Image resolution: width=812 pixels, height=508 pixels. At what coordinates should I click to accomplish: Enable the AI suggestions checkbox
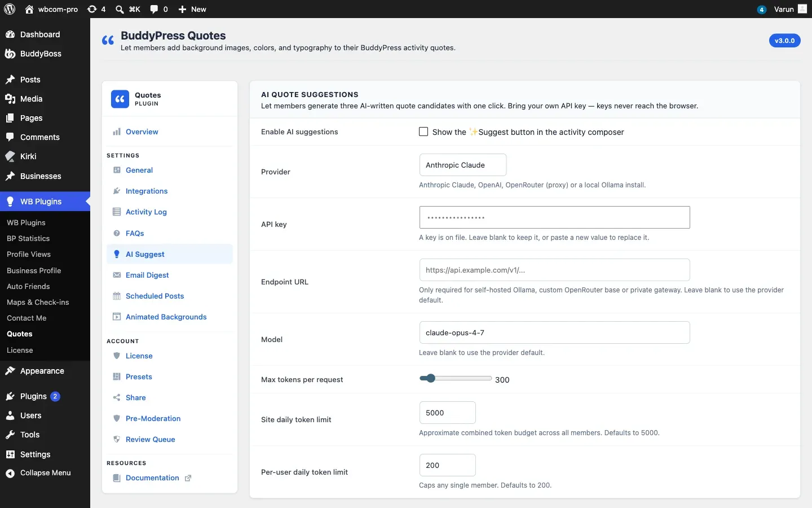tap(423, 132)
